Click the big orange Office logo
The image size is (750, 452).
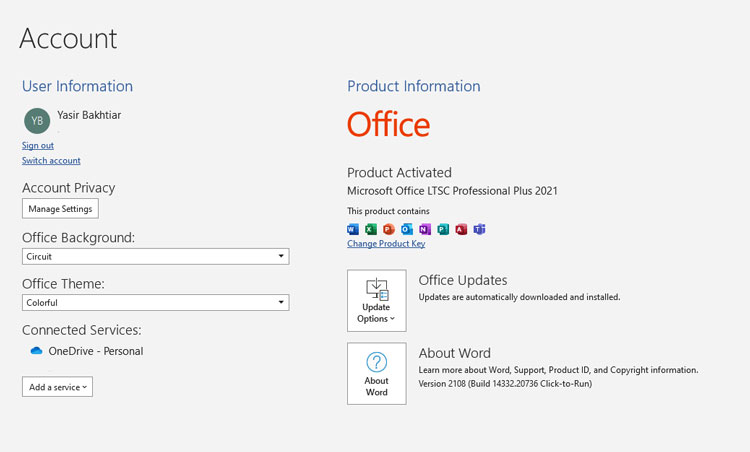(x=388, y=124)
